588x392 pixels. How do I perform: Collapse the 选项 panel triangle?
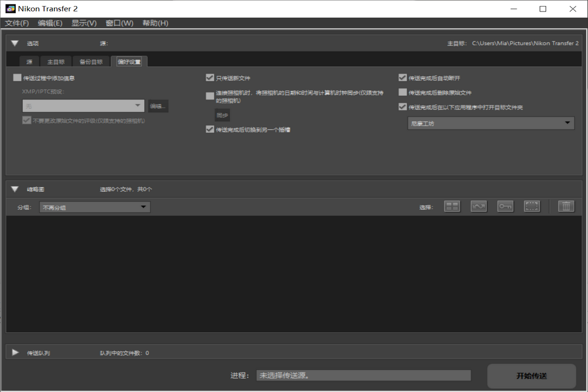point(15,44)
